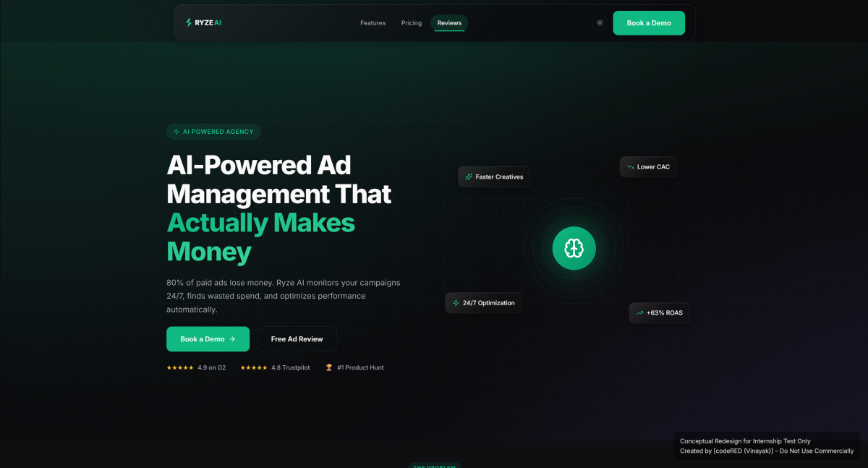Click the AI POWERED AGENCY pill badge
The height and width of the screenshot is (468, 868).
(213, 132)
